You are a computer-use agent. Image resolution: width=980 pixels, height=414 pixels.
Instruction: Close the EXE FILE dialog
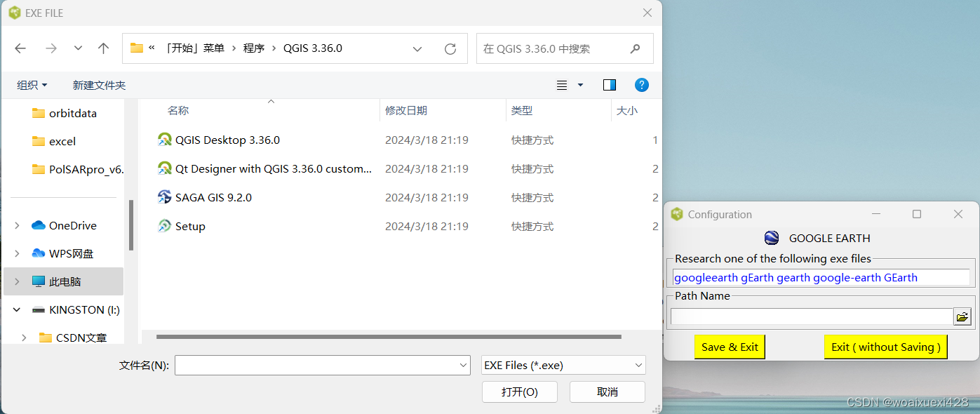(647, 13)
